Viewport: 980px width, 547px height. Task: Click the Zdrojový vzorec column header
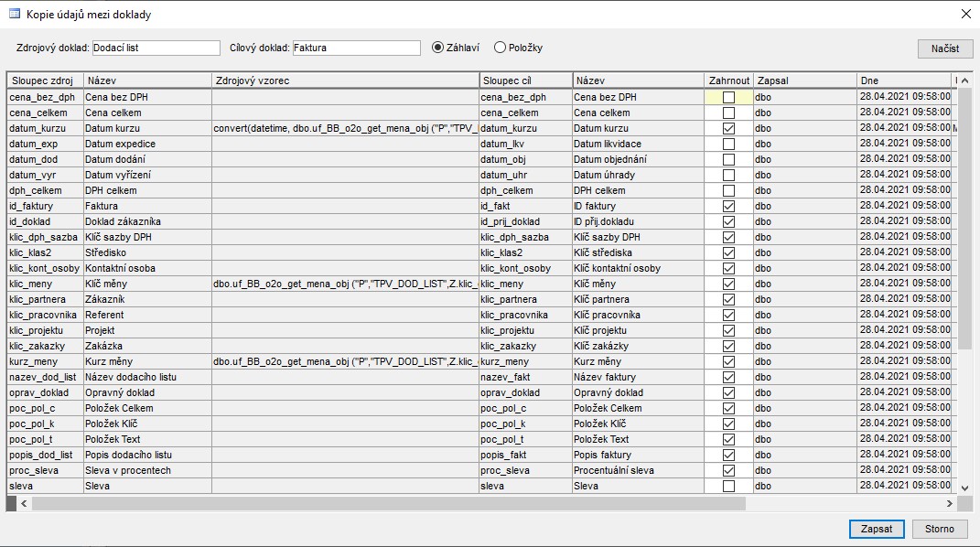tap(345, 80)
